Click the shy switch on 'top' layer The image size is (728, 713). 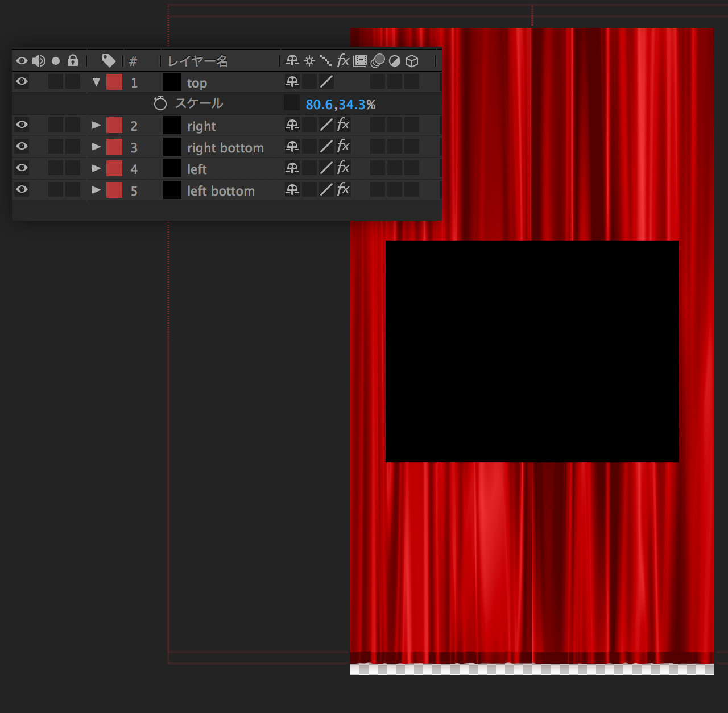pos(292,82)
